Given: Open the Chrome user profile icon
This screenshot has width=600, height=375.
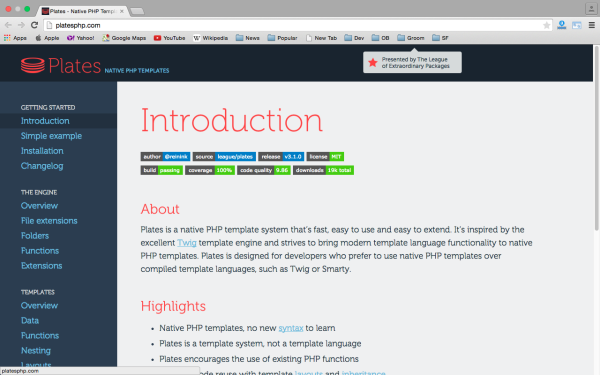Looking at the screenshot, I should (591, 9).
